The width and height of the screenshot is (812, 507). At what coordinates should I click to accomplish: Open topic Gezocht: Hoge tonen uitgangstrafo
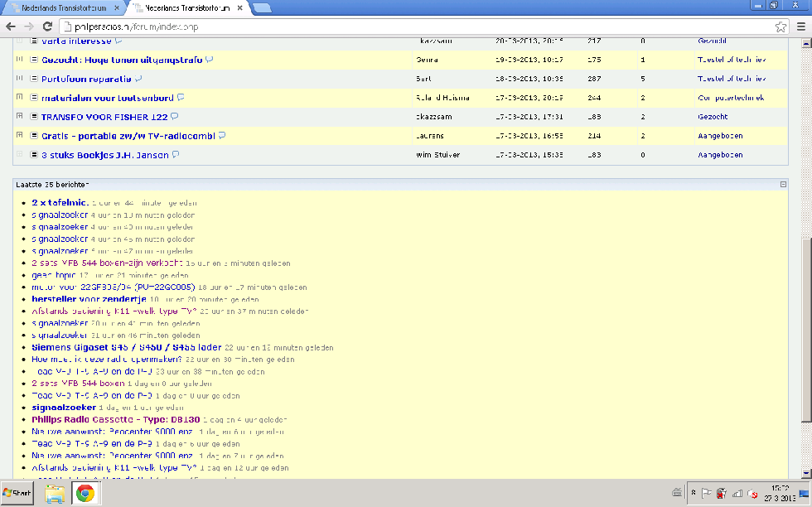pyautogui.click(x=122, y=60)
